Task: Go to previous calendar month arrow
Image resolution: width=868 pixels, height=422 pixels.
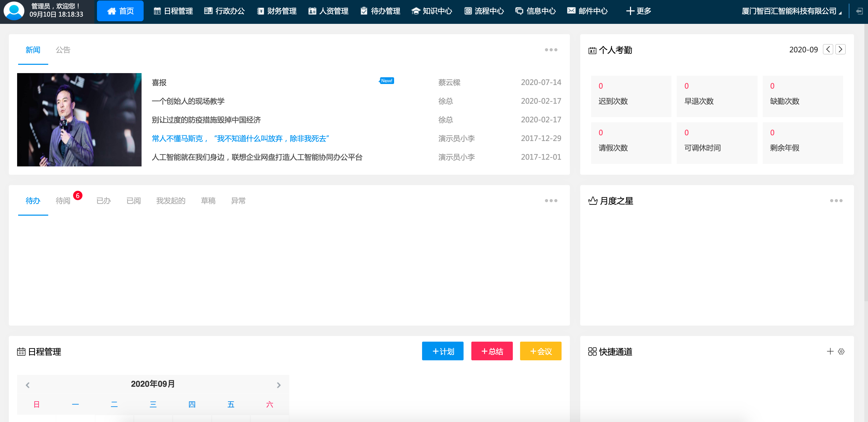Action: [28, 385]
